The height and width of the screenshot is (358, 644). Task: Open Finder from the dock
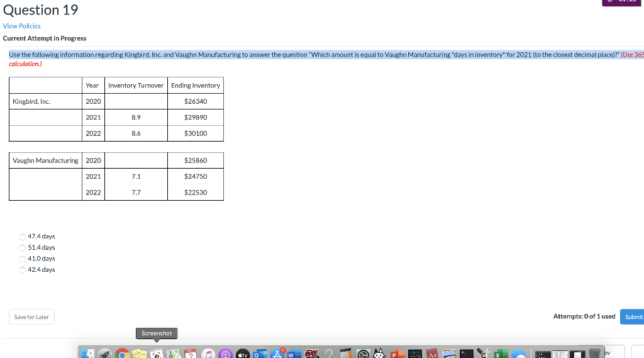coord(87,354)
